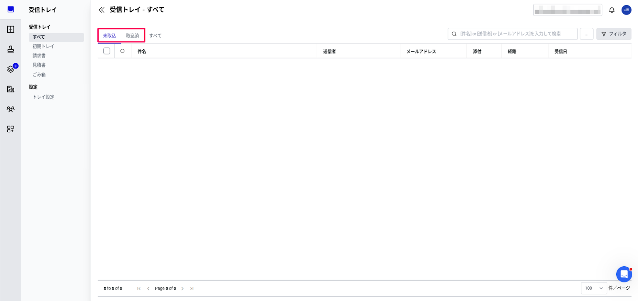The image size is (644, 301).
Task: Click the フィルタ button
Action: click(x=613, y=34)
